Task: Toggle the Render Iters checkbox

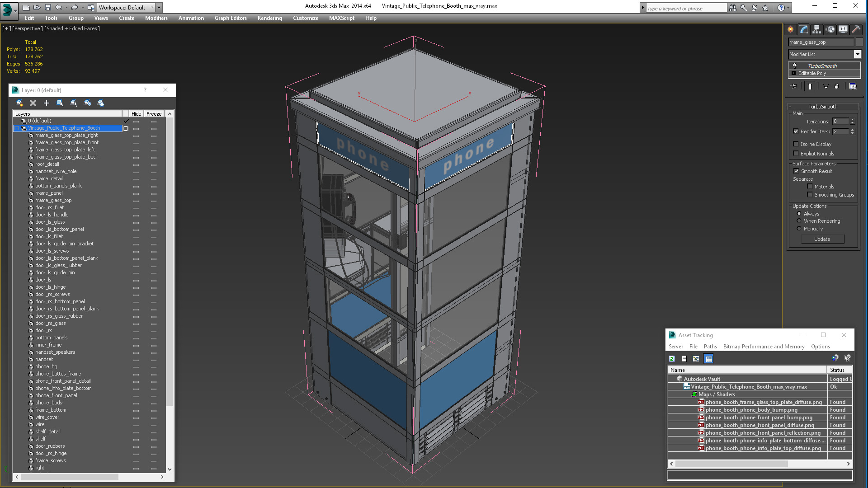Action: coord(796,131)
